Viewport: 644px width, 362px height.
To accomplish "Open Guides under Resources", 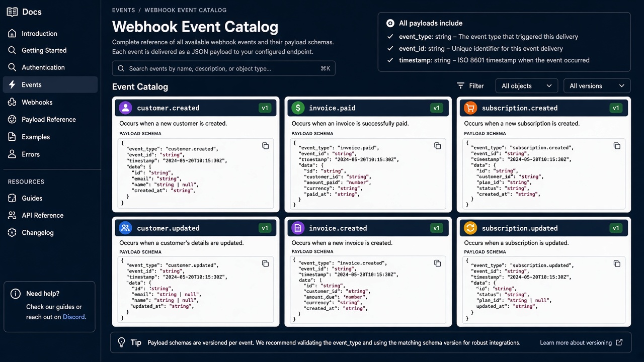I will click(50, 198).
